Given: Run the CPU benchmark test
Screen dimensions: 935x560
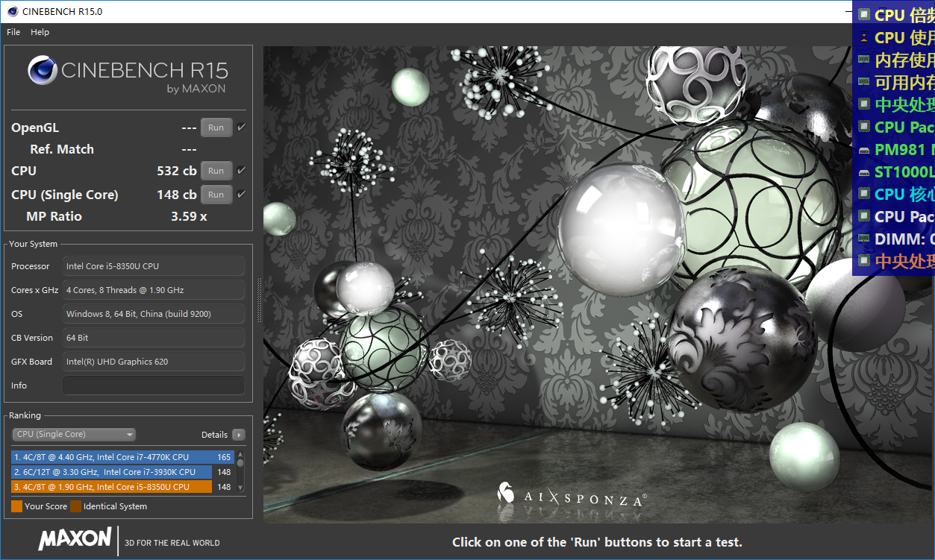Looking at the screenshot, I should tap(216, 171).
